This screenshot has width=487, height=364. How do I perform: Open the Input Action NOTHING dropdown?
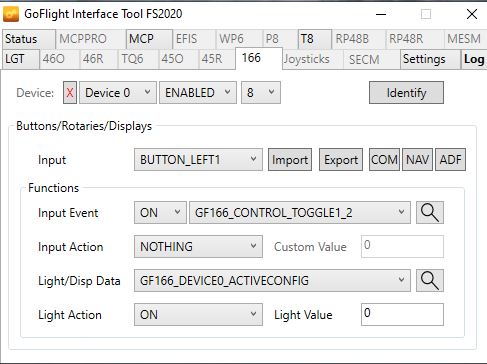(x=198, y=247)
